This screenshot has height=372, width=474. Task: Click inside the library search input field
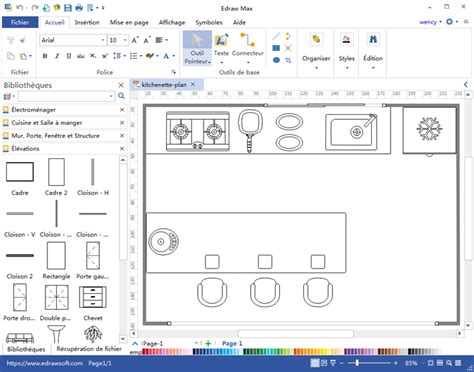coord(63,96)
